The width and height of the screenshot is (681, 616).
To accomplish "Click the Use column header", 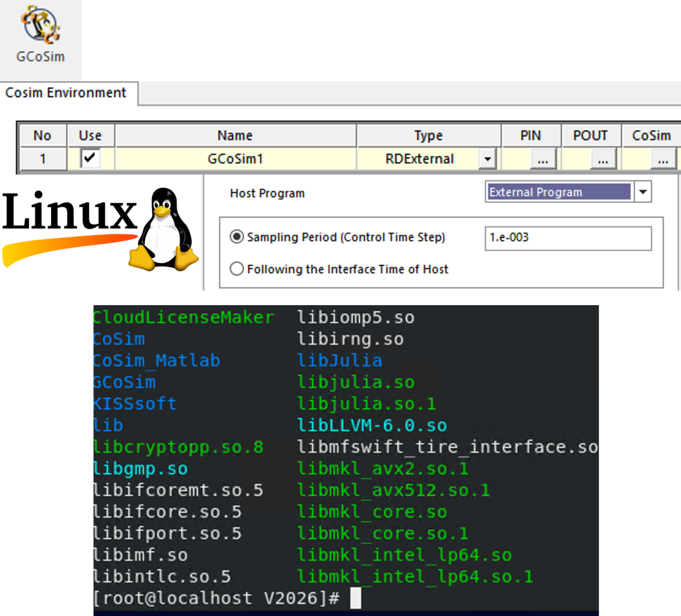I will pyautogui.click(x=90, y=136).
